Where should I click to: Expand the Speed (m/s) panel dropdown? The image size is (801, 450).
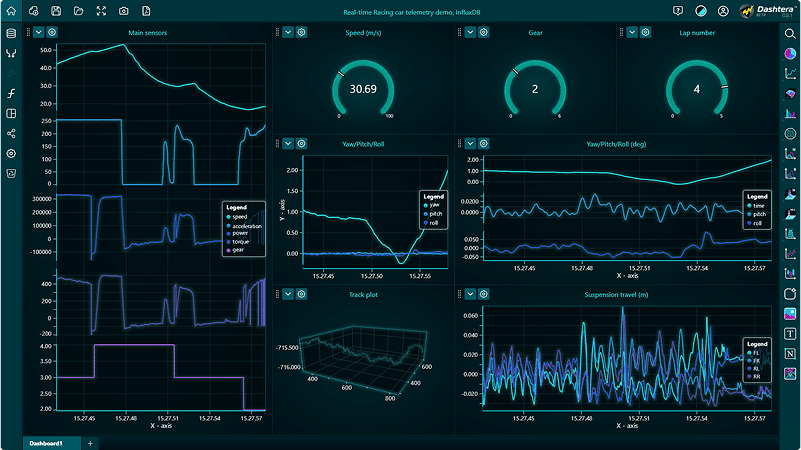[287, 32]
